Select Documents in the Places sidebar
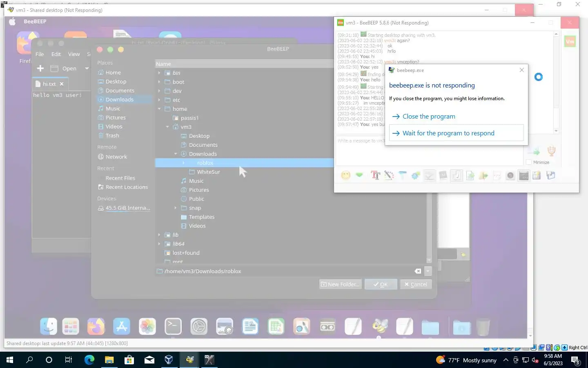588x368 pixels. [120, 90]
